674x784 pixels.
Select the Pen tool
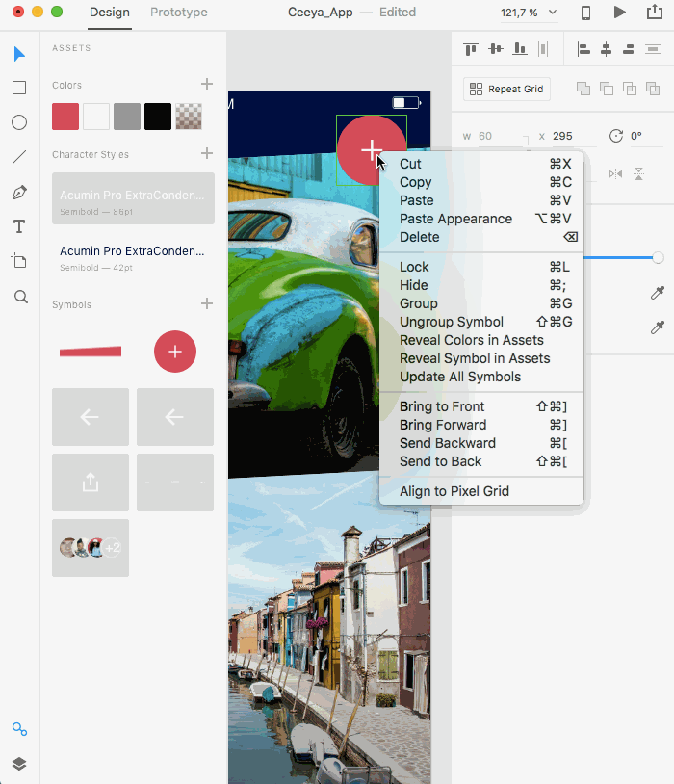[x=19, y=193]
